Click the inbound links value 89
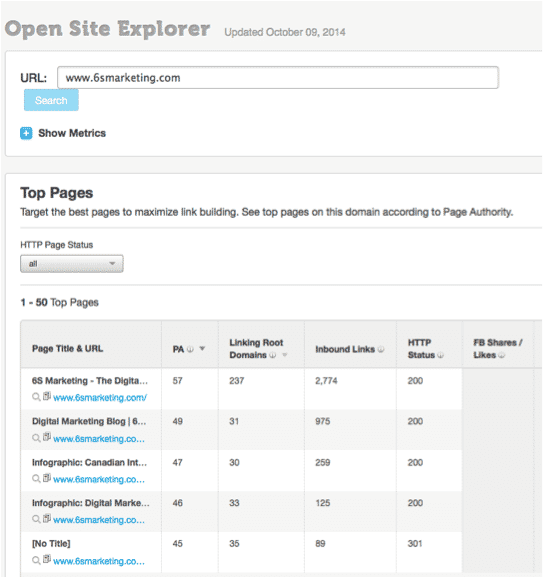This screenshot has width=543, height=578. tap(320, 544)
